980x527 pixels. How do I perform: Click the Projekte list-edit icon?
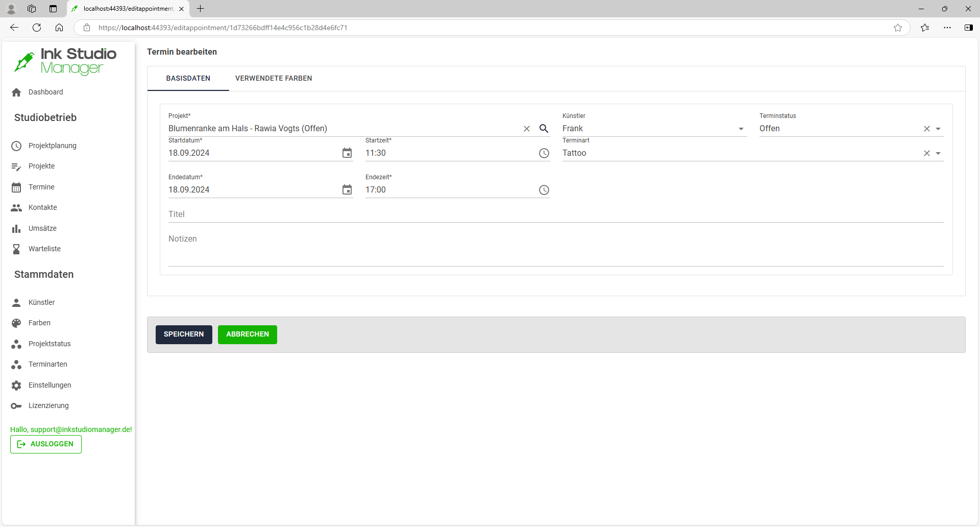click(16, 166)
